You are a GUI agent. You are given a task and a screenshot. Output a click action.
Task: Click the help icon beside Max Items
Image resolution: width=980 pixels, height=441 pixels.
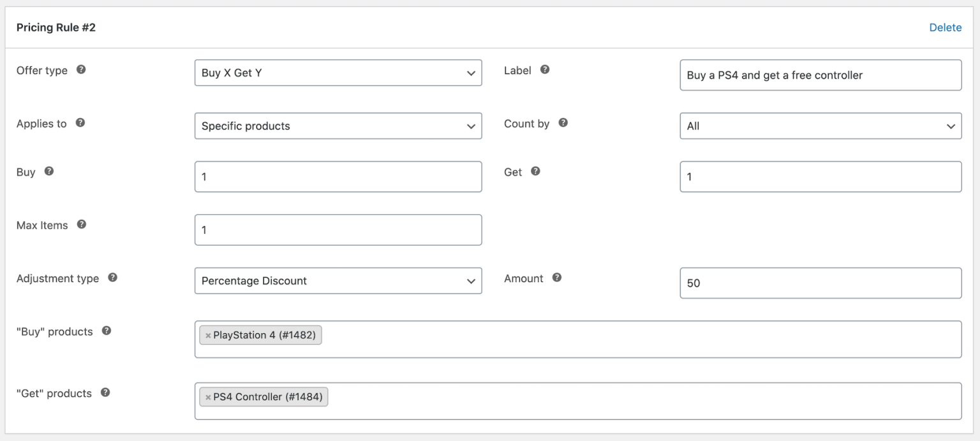82,224
